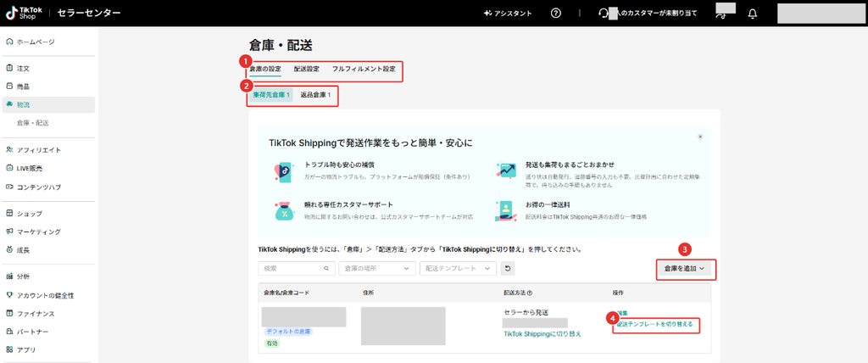The image size is (868, 363).
Task: Open 倉庫・配送 submenu item
Action: tap(33, 123)
